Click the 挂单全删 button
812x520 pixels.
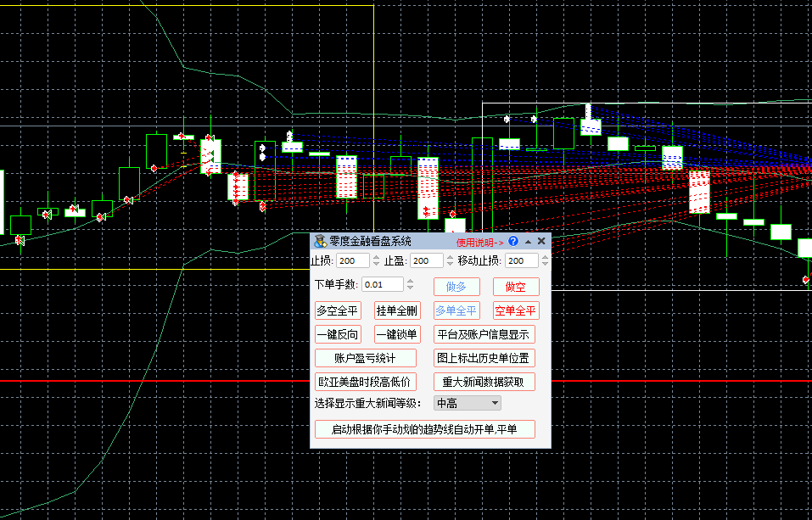tap(397, 310)
